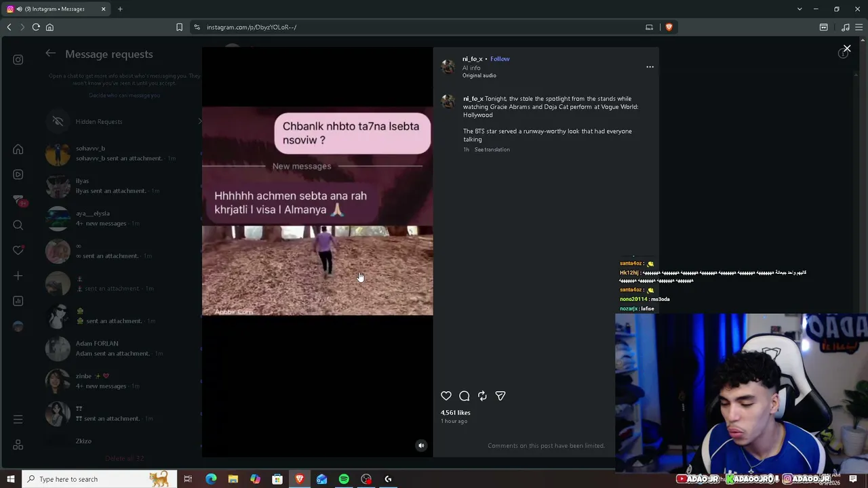
Task: Open the message request from aya__elysla
Action: pos(123,219)
